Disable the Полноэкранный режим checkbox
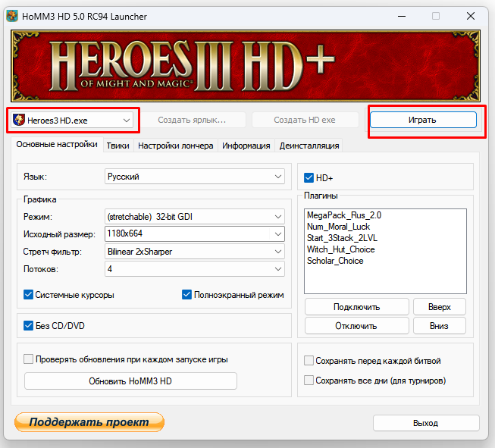This screenshot has height=448, width=495. pyautogui.click(x=187, y=295)
